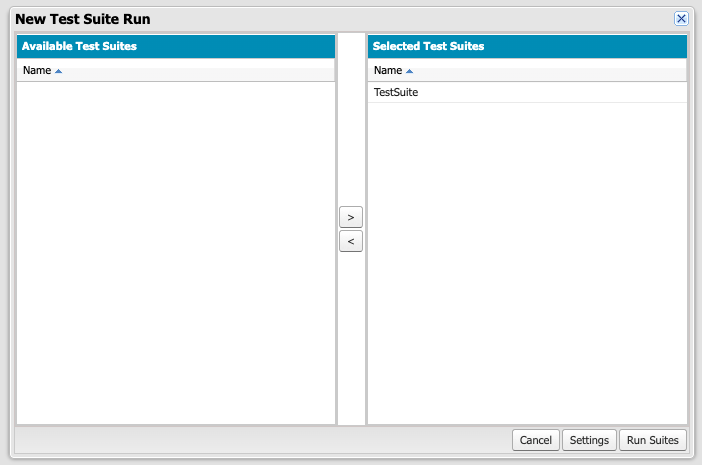Click sort arrow in Available Test Suites column
The height and width of the screenshot is (465, 702).
pos(58,71)
